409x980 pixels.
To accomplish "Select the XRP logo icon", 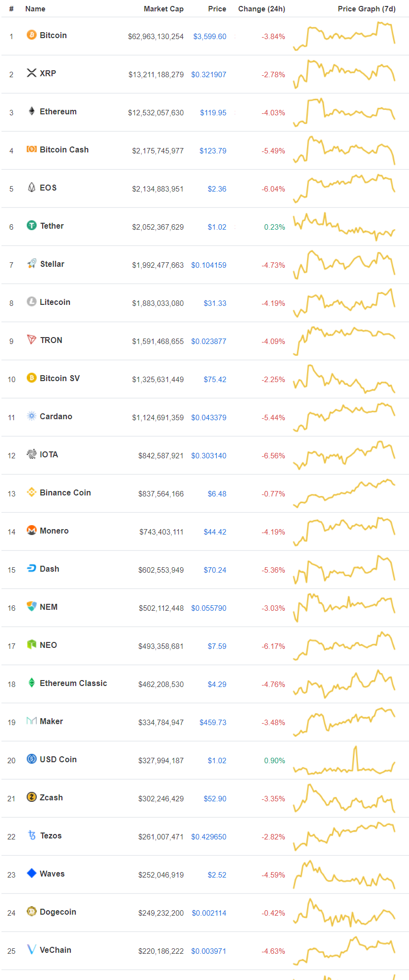I will coord(31,73).
